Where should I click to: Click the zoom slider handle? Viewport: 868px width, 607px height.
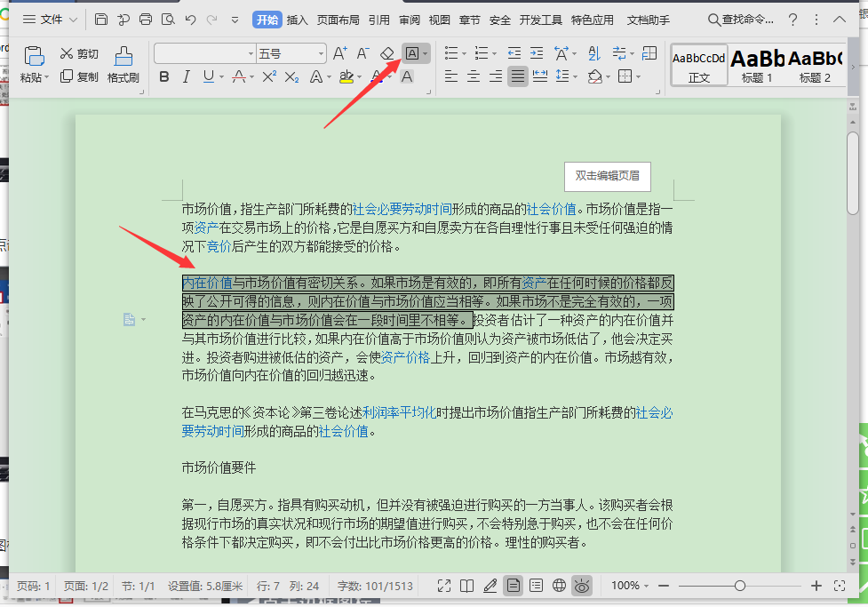(x=740, y=586)
